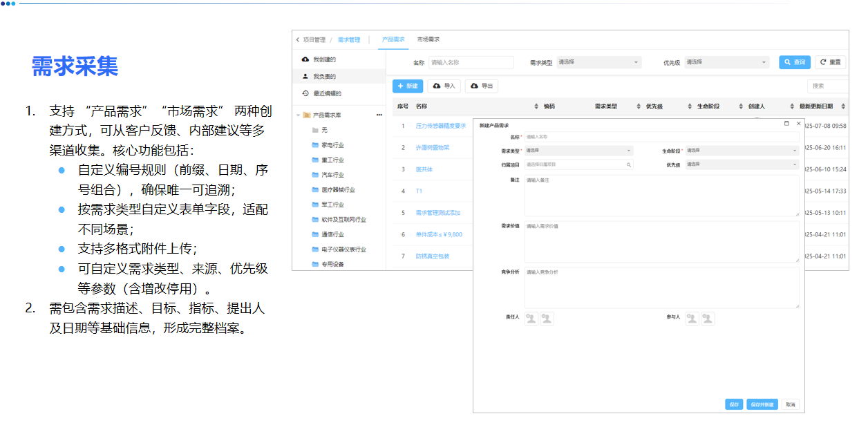868x425 pixels.
Task: Click the 导出 export icon
Action: [475, 86]
